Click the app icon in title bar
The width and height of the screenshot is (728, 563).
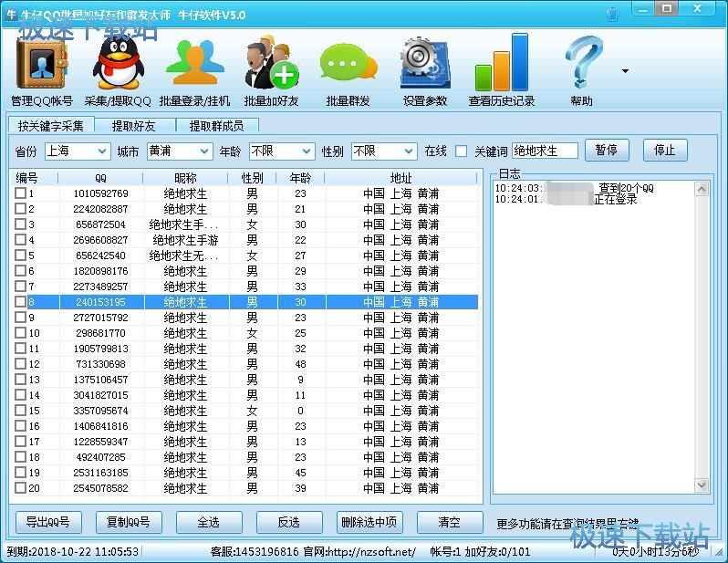11,14
